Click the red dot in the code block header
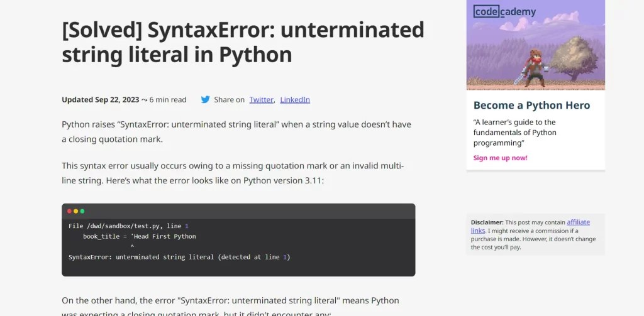The height and width of the screenshot is (316, 644). 69,211
